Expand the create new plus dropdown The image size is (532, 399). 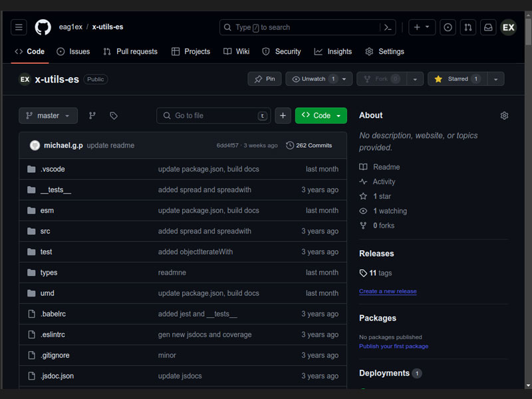coord(422,27)
